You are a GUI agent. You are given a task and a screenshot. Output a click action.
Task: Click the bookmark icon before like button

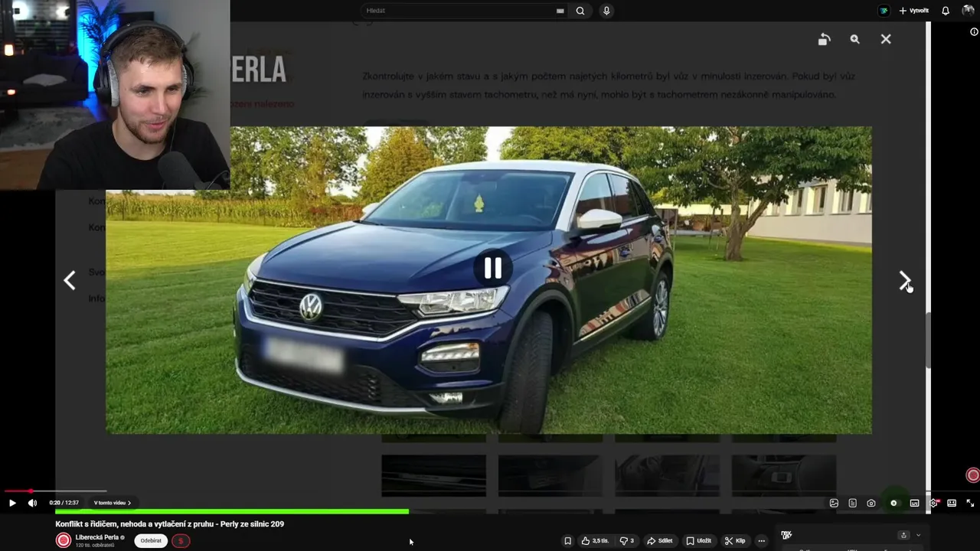click(567, 540)
